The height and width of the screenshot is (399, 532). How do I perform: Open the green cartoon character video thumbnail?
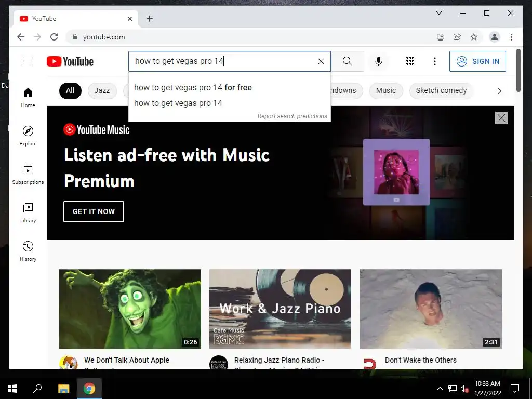coord(130,309)
